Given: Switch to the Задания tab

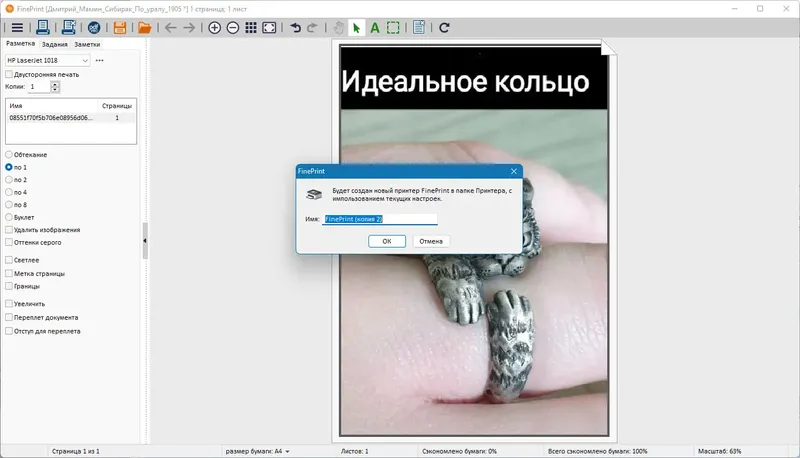Looking at the screenshot, I should [x=55, y=44].
